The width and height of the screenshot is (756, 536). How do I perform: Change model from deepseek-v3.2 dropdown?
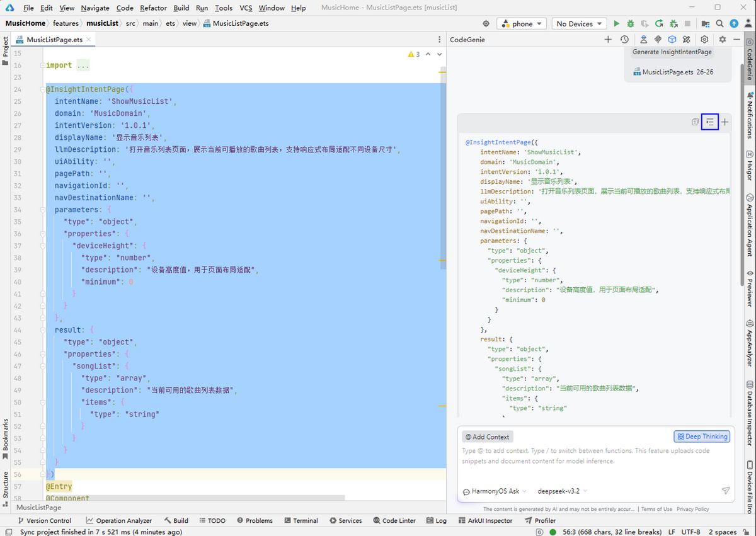point(562,491)
